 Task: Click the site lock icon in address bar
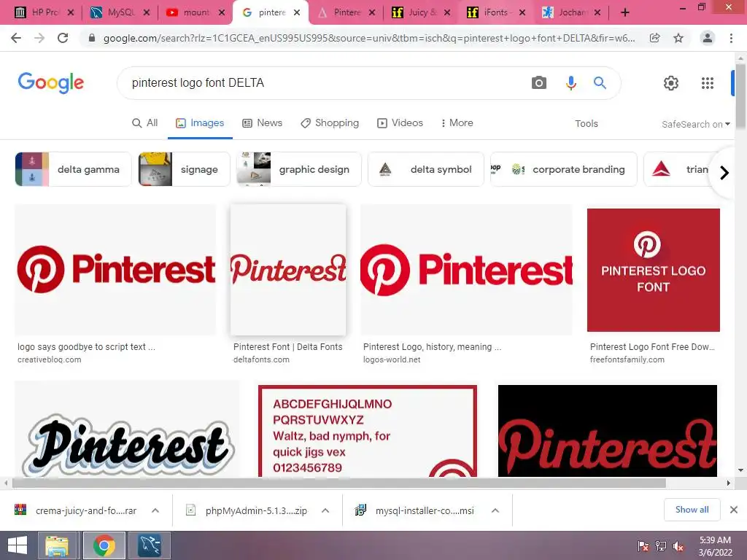coord(92,38)
